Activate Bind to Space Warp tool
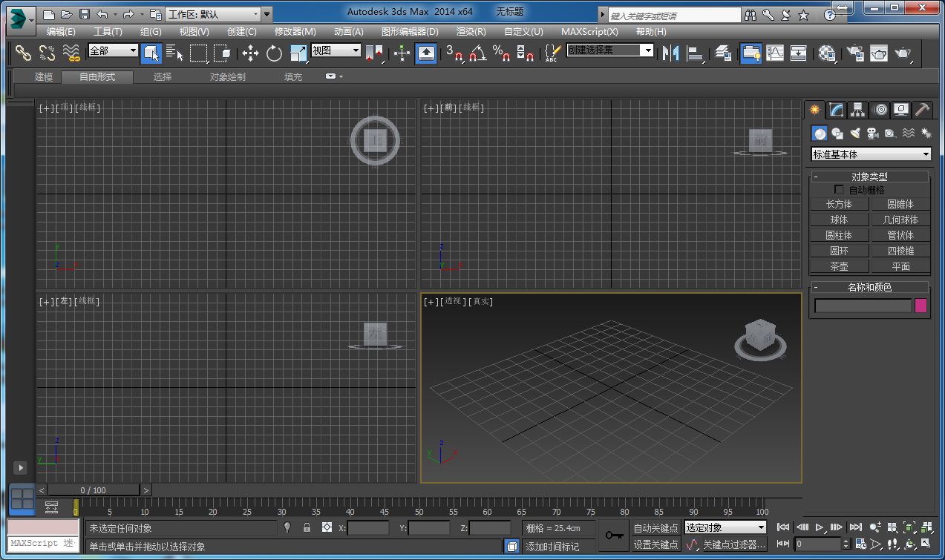The width and height of the screenshot is (945, 560). tap(71, 53)
